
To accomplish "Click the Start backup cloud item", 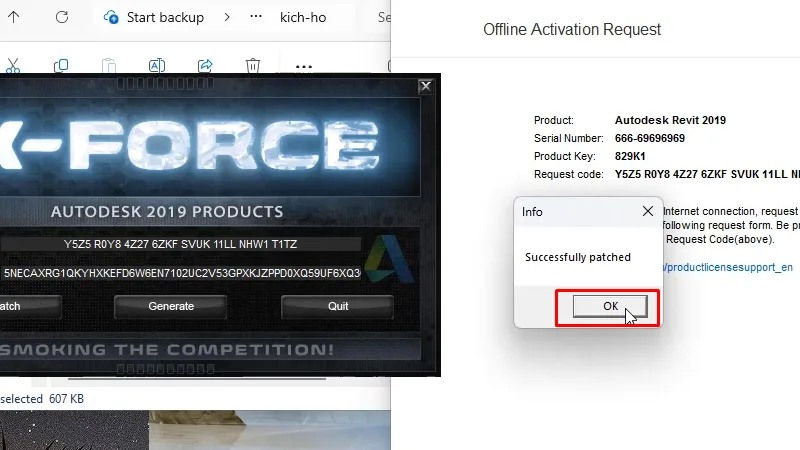I will (x=153, y=17).
